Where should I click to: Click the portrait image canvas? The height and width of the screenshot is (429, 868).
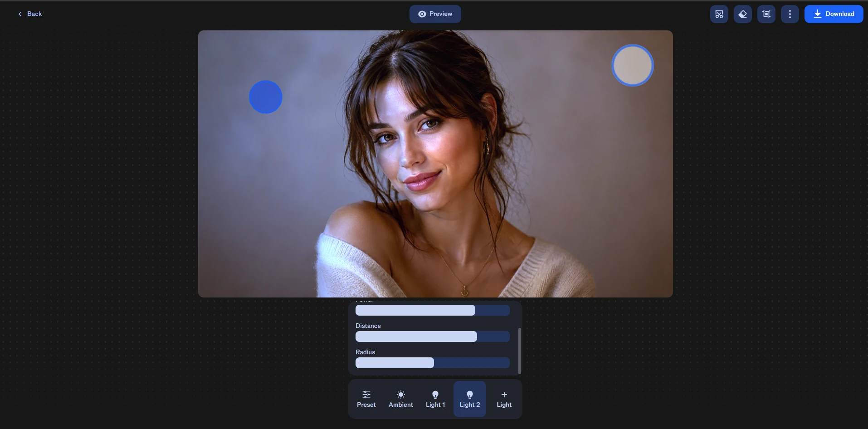click(x=435, y=164)
